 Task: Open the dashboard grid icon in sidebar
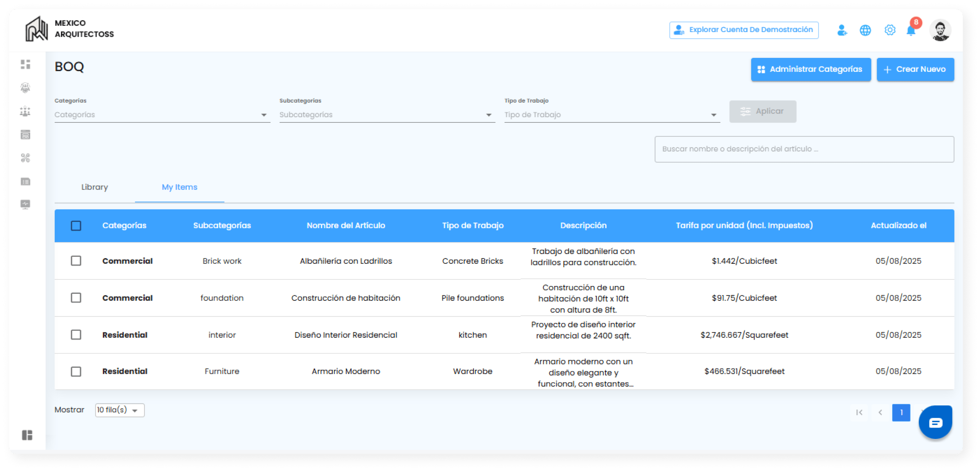tap(25, 64)
